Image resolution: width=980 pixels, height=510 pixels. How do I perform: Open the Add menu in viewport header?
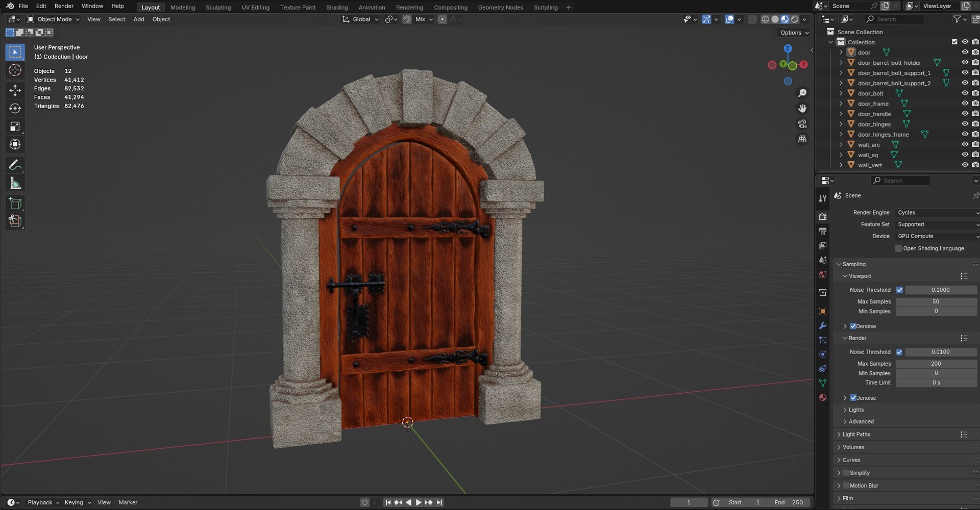(139, 19)
